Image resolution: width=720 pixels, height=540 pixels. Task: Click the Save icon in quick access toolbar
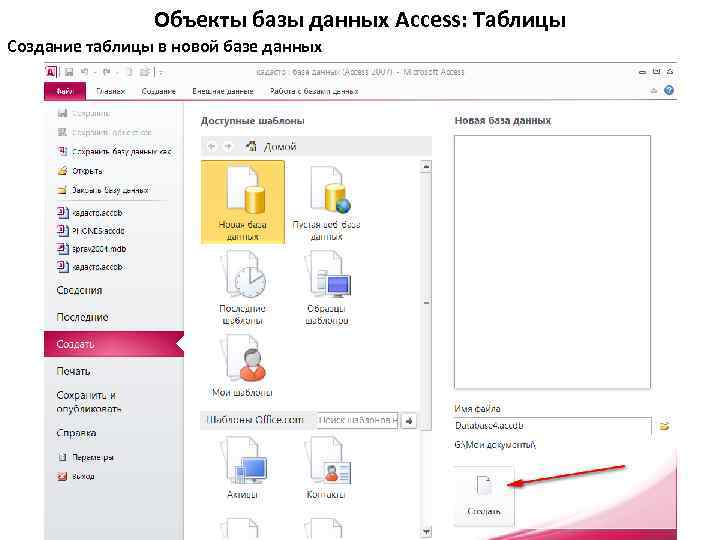pos(69,72)
